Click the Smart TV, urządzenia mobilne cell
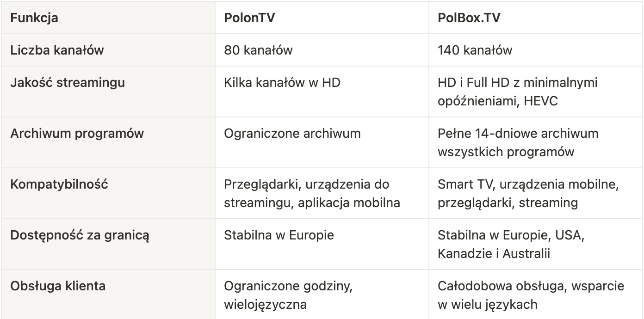Image resolution: width=644 pixels, height=319 pixels. [528, 193]
